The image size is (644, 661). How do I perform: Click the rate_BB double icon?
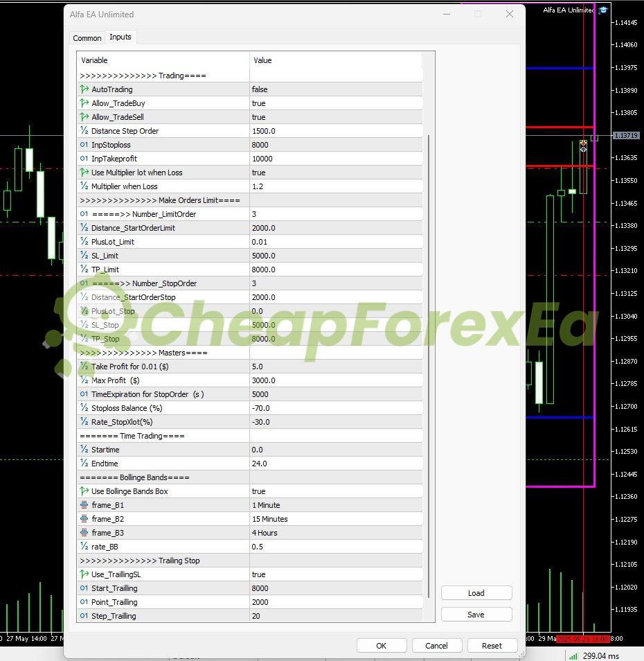tap(84, 547)
